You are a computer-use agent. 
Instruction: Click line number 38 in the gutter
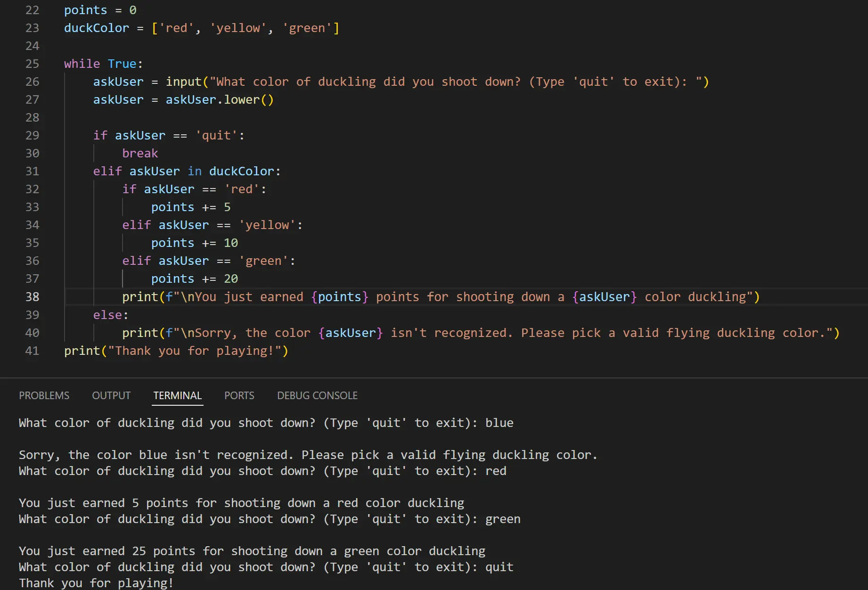(x=32, y=297)
